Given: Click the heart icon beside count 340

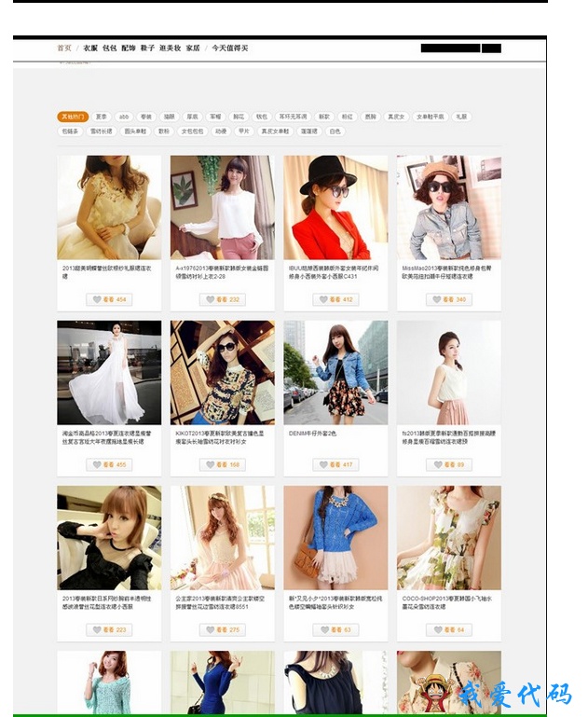Looking at the screenshot, I should click(x=437, y=299).
